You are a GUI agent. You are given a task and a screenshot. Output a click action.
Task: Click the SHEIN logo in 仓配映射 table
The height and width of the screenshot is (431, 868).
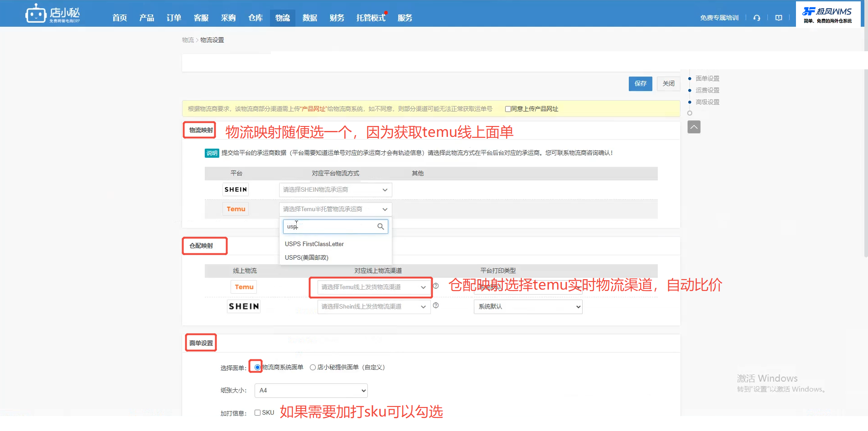244,306
